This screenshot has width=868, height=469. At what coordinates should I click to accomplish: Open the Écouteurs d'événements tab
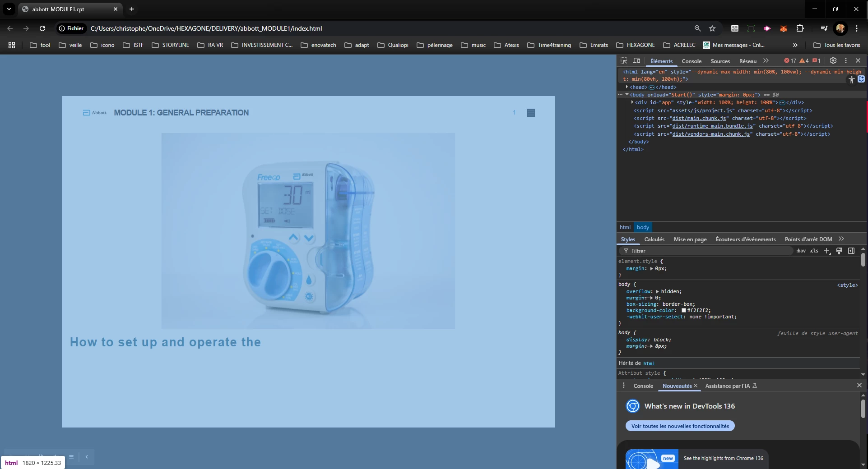click(746, 239)
